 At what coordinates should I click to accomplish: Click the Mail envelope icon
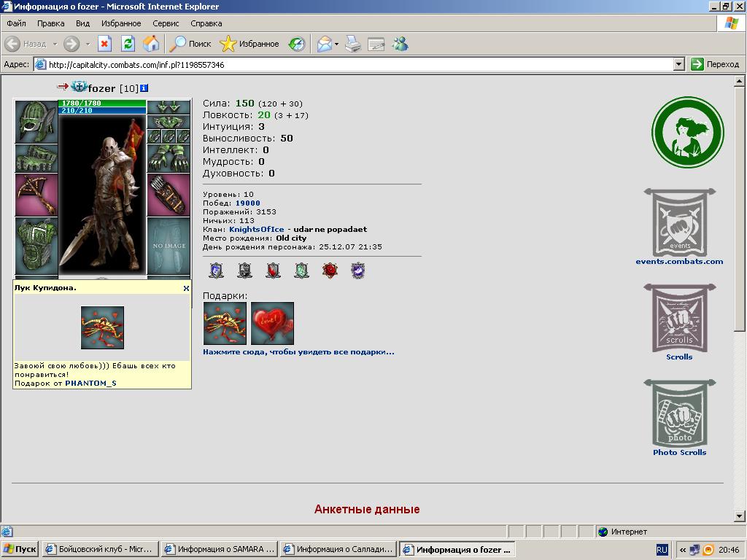pyautogui.click(x=325, y=44)
